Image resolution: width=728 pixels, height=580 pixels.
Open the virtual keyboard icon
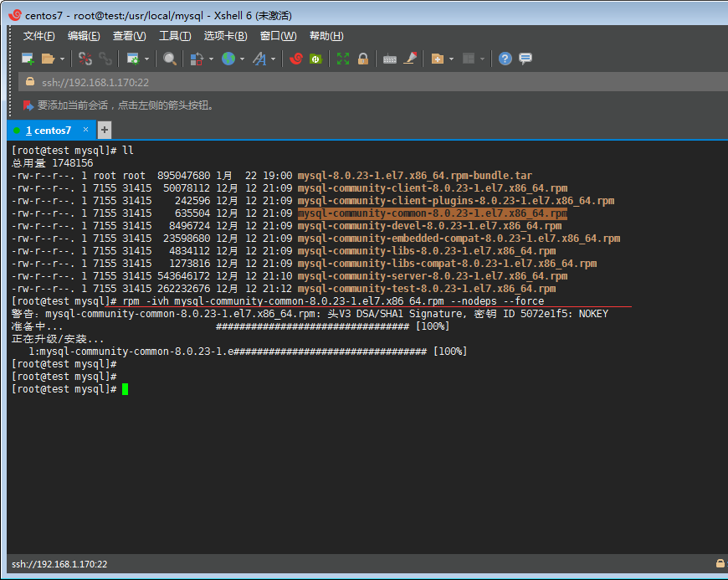point(389,59)
